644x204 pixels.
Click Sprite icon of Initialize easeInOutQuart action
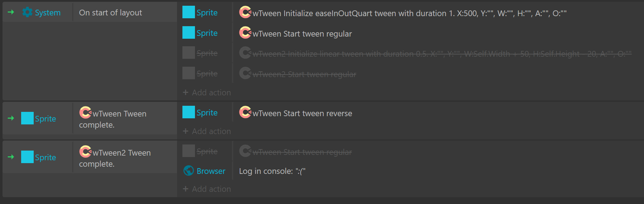(189, 12)
